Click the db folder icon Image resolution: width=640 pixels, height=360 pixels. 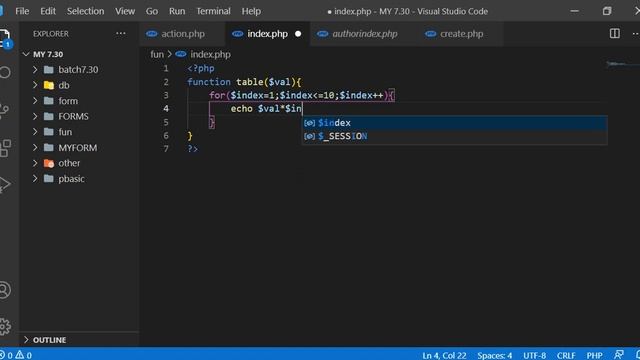tap(49, 85)
